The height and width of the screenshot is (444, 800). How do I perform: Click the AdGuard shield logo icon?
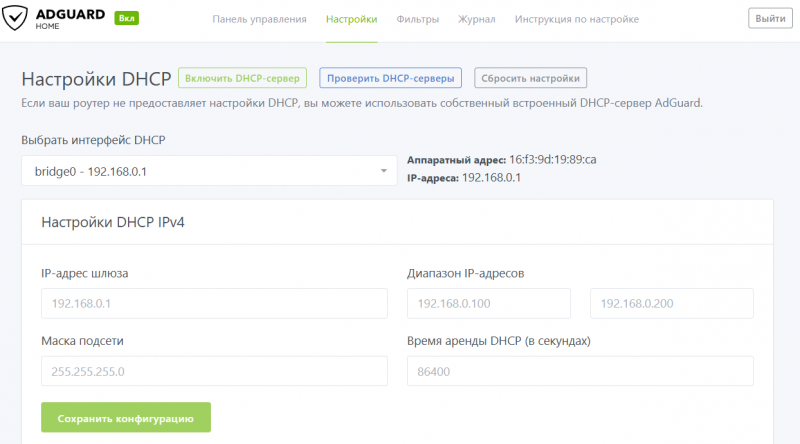coord(16,19)
